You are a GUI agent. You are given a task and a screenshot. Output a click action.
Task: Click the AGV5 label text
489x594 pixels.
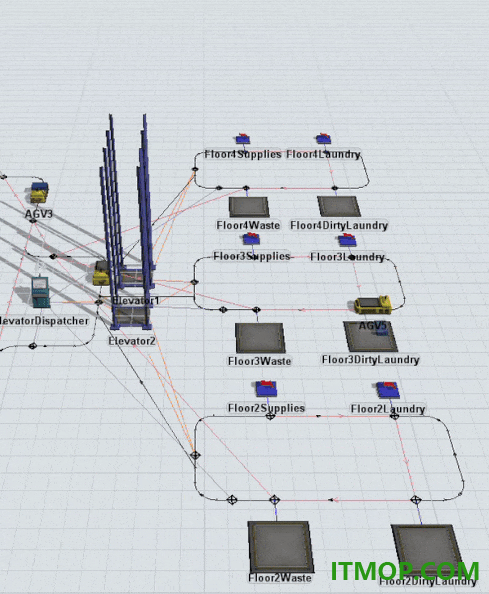[x=373, y=326]
